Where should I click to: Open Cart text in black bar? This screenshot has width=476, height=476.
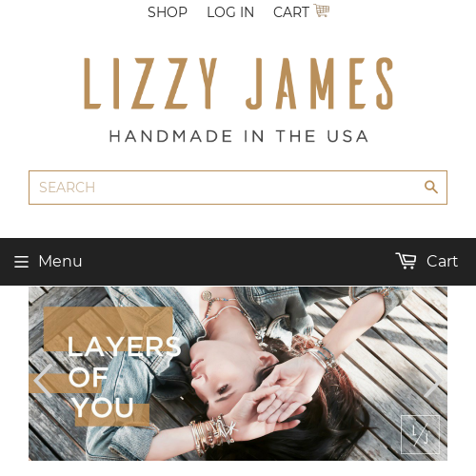(x=442, y=261)
